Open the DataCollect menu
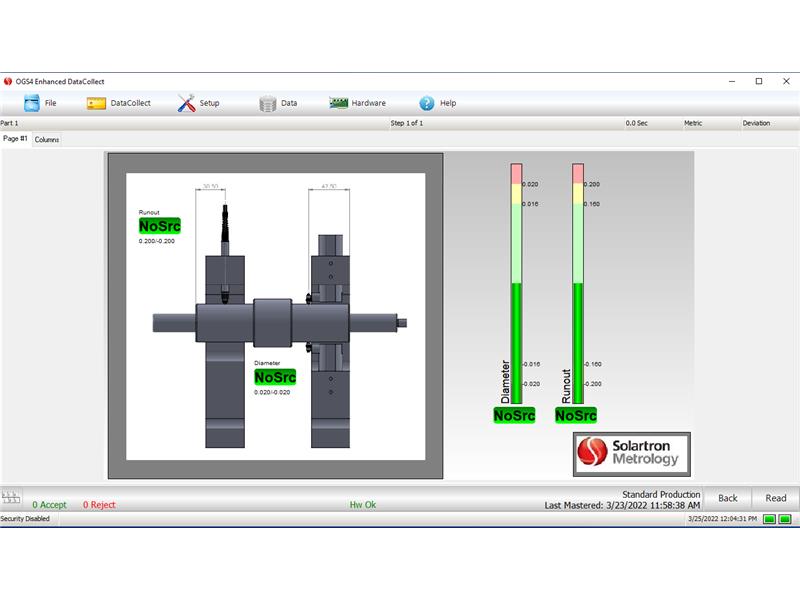Screen dimensions: 800x600 [x=118, y=103]
